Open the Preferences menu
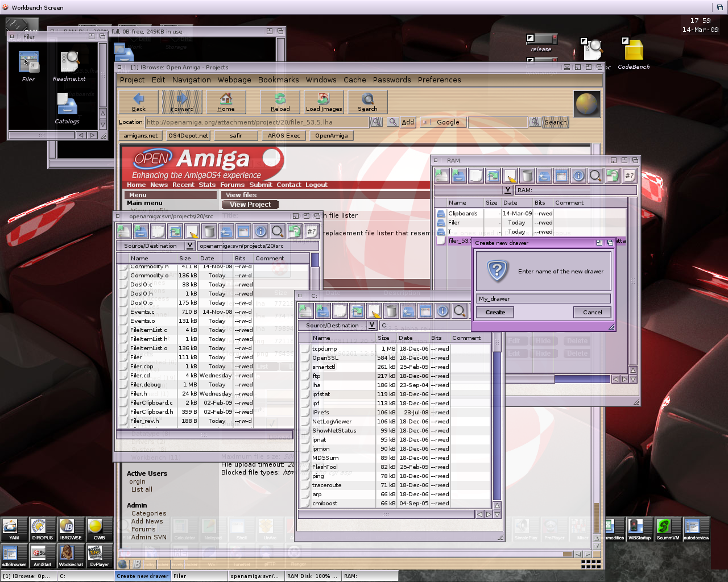 (x=440, y=80)
